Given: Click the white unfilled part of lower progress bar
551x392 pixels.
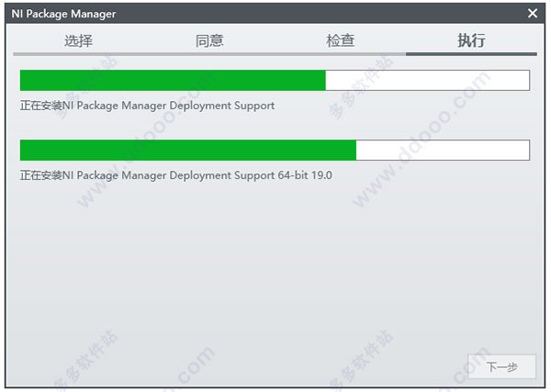Looking at the screenshot, I should (443, 151).
